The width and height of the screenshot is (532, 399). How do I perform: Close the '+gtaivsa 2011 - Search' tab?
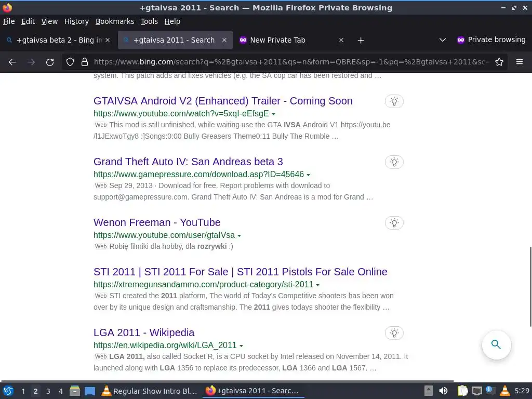tap(224, 40)
